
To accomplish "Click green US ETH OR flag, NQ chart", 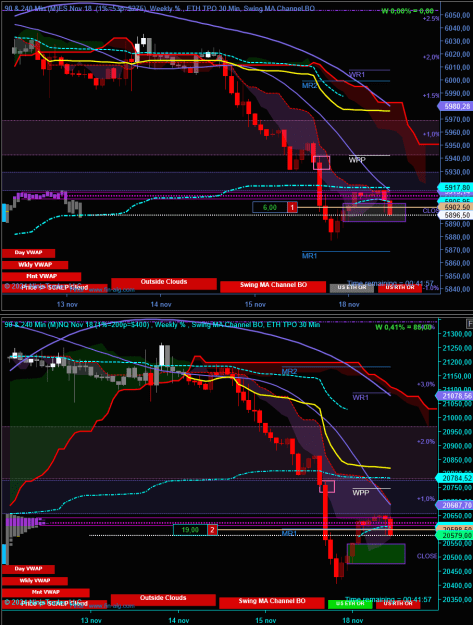I will (x=350, y=604).
